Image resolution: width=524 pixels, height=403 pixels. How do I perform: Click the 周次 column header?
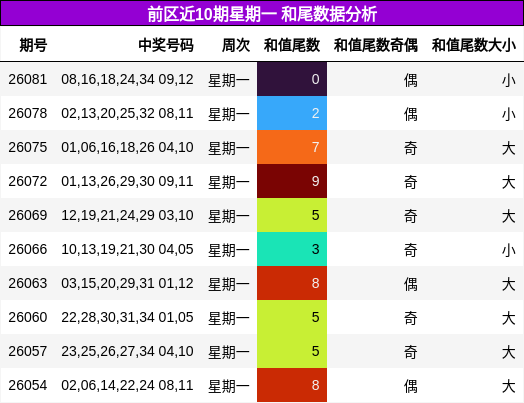236,45
